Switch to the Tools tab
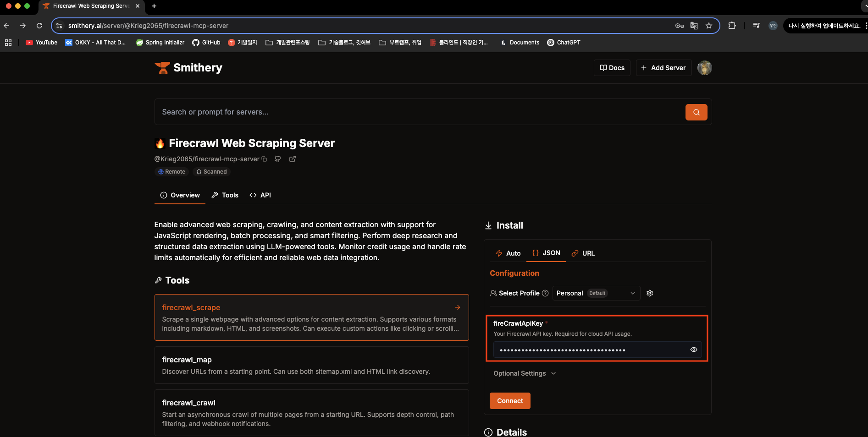This screenshot has width=868, height=437. point(225,195)
